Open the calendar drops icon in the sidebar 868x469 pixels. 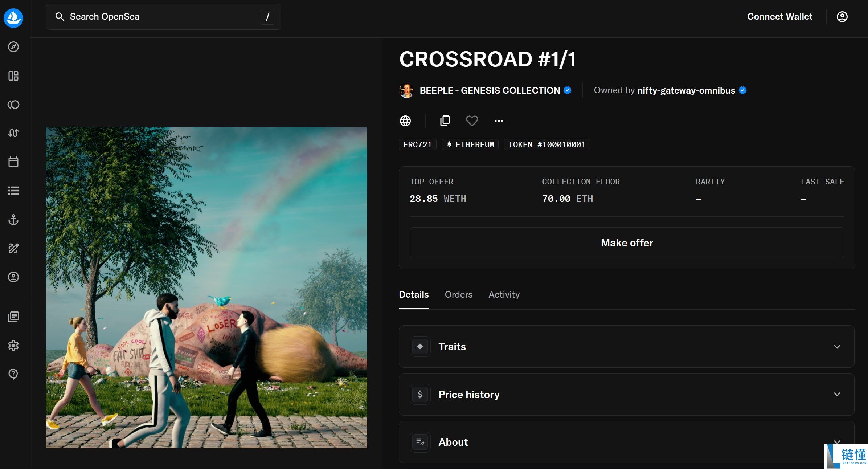click(x=13, y=162)
